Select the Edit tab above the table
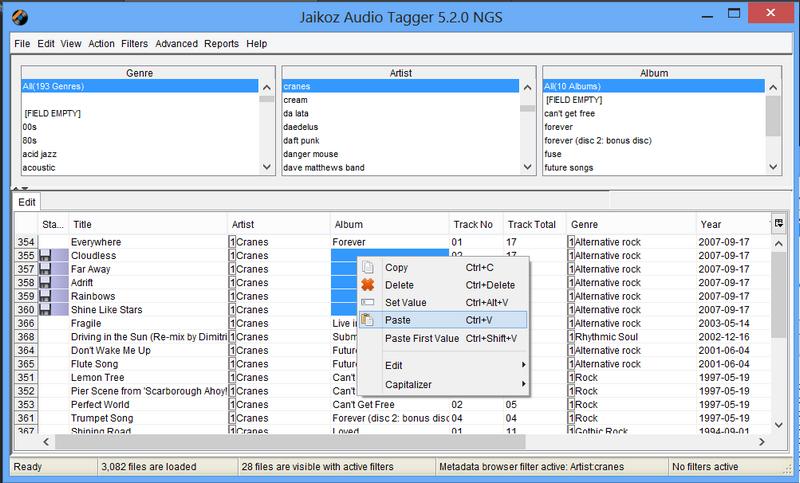 (x=27, y=202)
